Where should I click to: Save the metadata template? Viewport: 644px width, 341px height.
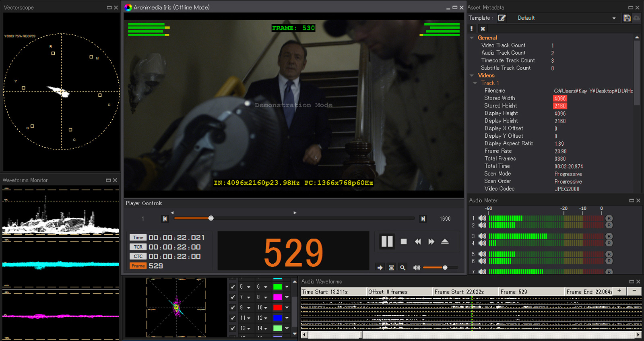pyautogui.click(x=627, y=18)
